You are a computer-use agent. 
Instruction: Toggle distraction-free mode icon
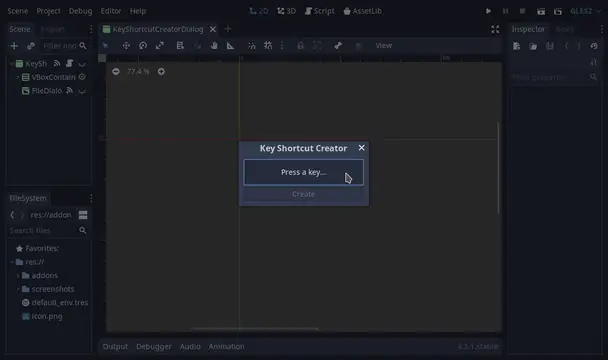[495, 29]
